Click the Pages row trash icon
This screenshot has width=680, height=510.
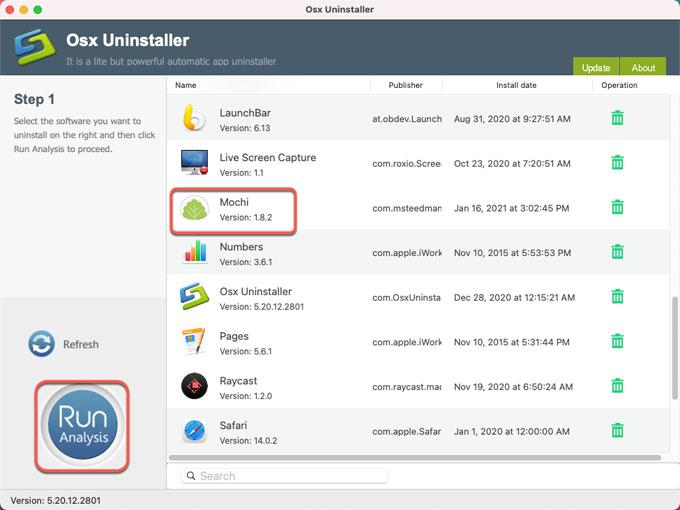point(617,342)
